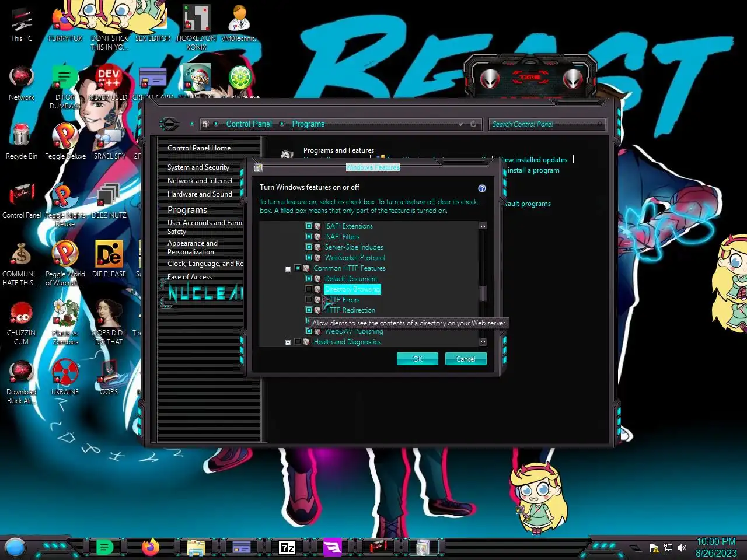Click the network icon in system tray
This screenshot has height=560, width=747.
coord(668,548)
